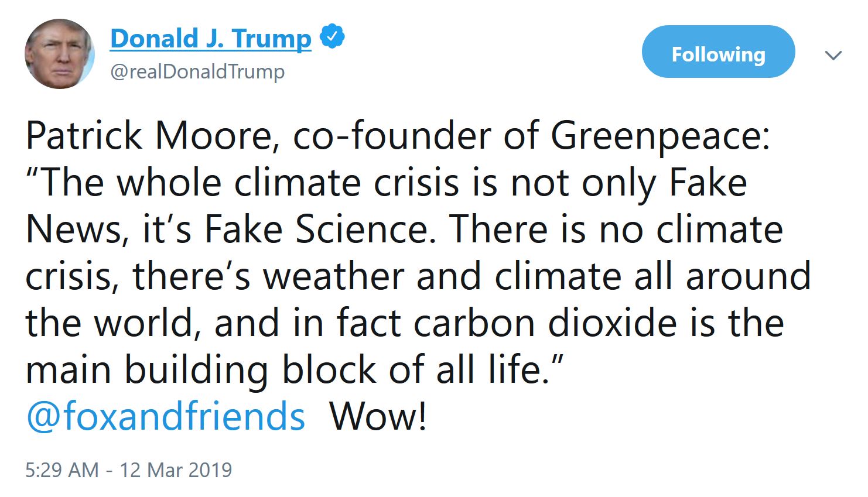Click the words whole climate crisis
The width and height of the screenshot is (868, 497).
(288, 183)
